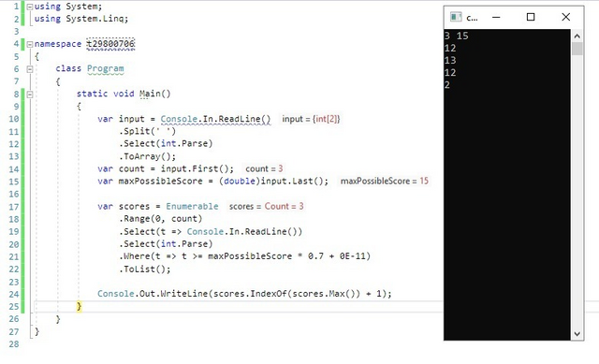The height and width of the screenshot is (364, 599).
Task: Click the 'scores = Count = 3' debug tip
Action: [266, 206]
